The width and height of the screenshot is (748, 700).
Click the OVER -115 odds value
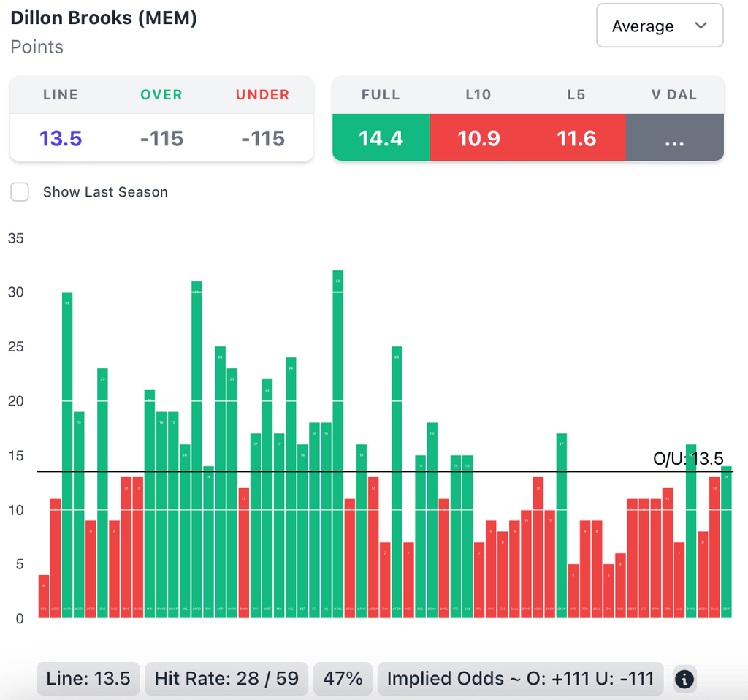pyautogui.click(x=161, y=138)
